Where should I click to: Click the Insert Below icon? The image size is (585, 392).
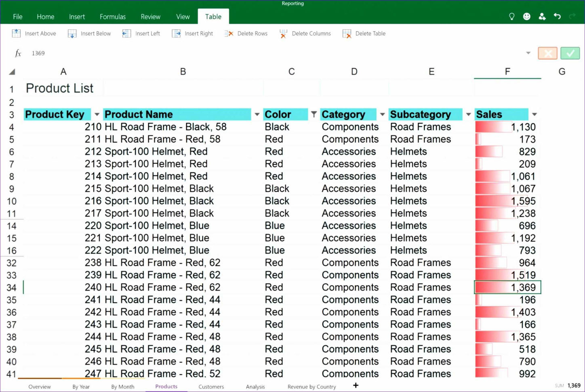(72, 33)
